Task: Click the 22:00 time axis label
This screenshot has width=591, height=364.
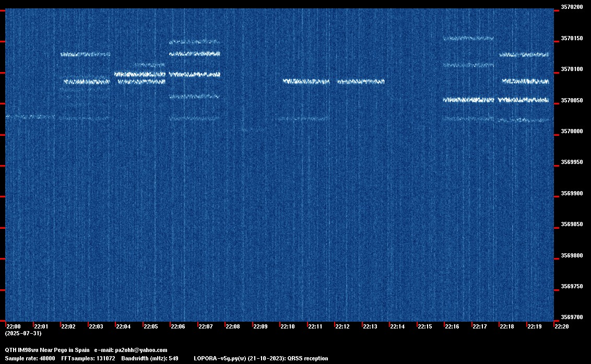Action: [14, 326]
